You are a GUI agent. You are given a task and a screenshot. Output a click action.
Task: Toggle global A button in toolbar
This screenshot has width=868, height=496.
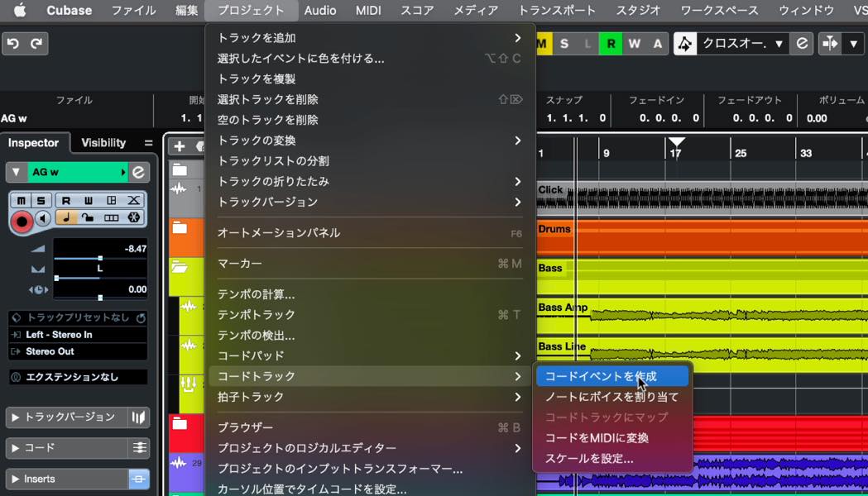pos(658,43)
